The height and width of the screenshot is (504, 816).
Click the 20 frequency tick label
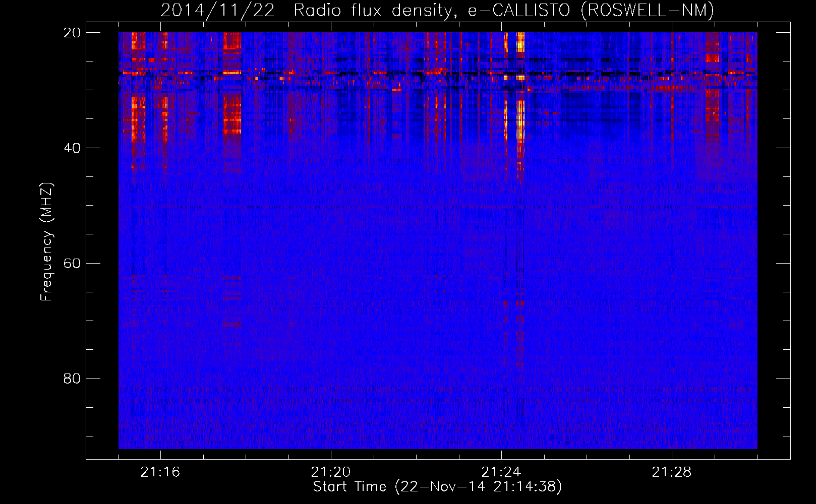pos(72,33)
